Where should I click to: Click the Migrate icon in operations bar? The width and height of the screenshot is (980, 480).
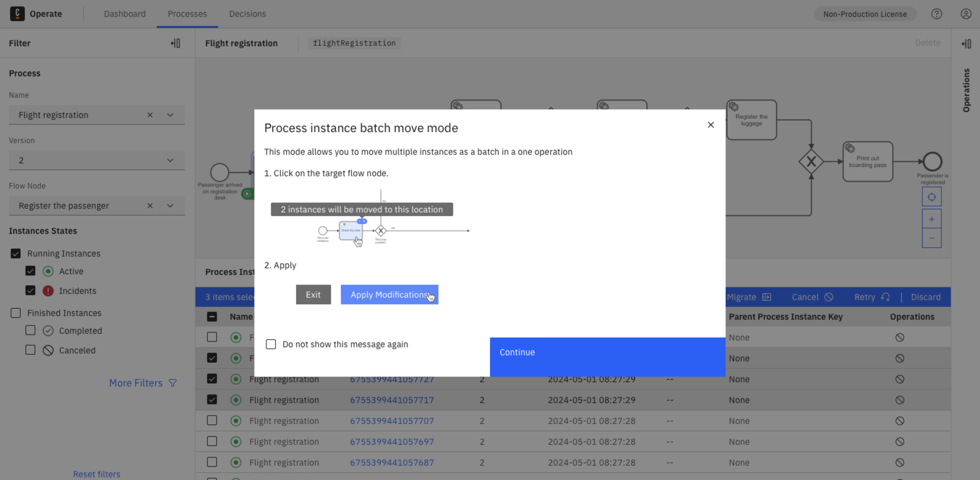[767, 297]
